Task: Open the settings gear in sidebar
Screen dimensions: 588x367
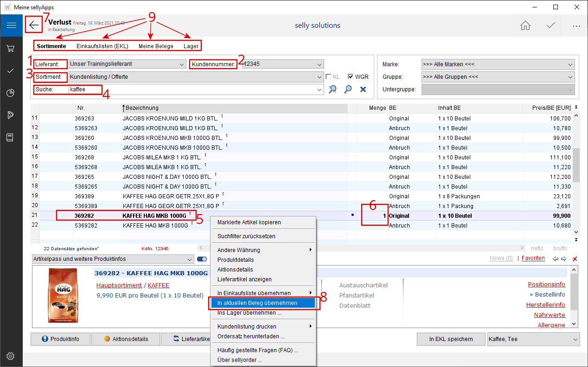Action: pos(11,356)
